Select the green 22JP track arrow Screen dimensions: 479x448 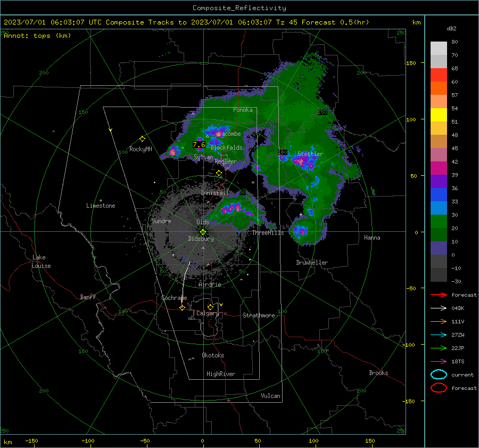[x=439, y=348]
